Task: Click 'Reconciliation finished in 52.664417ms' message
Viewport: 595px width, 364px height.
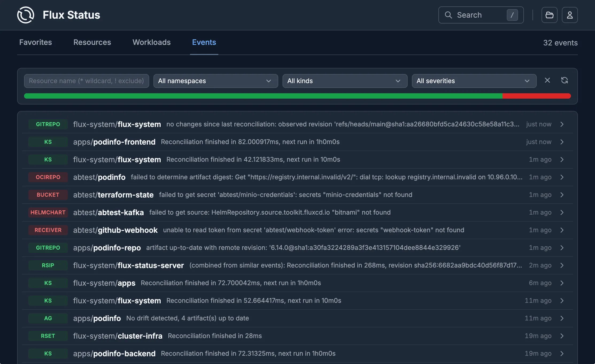Action: [x=254, y=301]
